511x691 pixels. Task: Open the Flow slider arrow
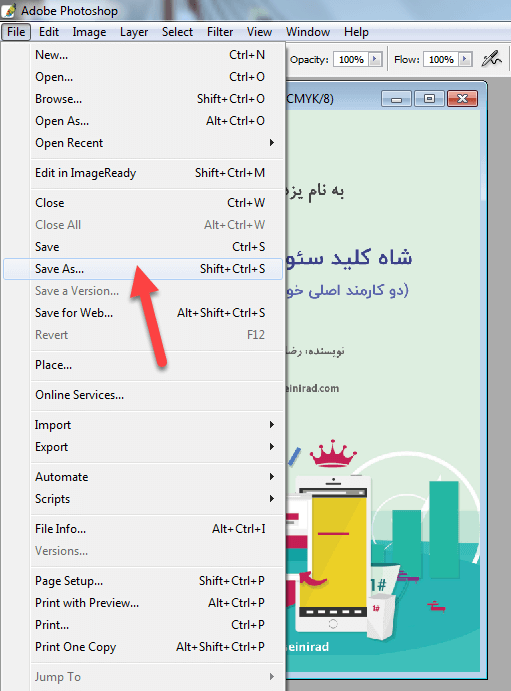click(465, 59)
